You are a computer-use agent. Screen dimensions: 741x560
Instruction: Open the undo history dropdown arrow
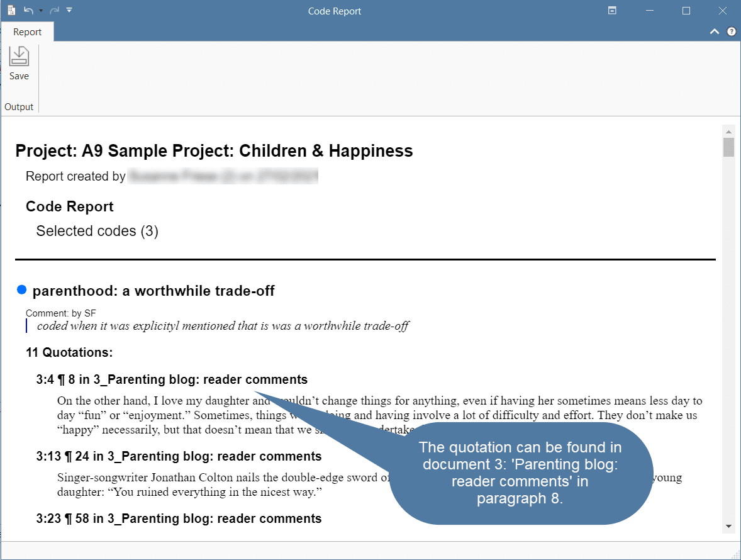pyautogui.click(x=41, y=11)
